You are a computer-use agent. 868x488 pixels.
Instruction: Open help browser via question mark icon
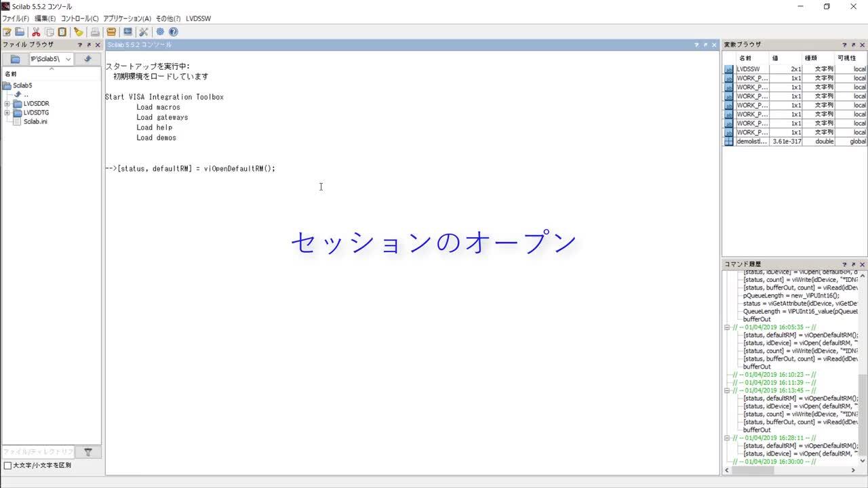[x=174, y=32]
